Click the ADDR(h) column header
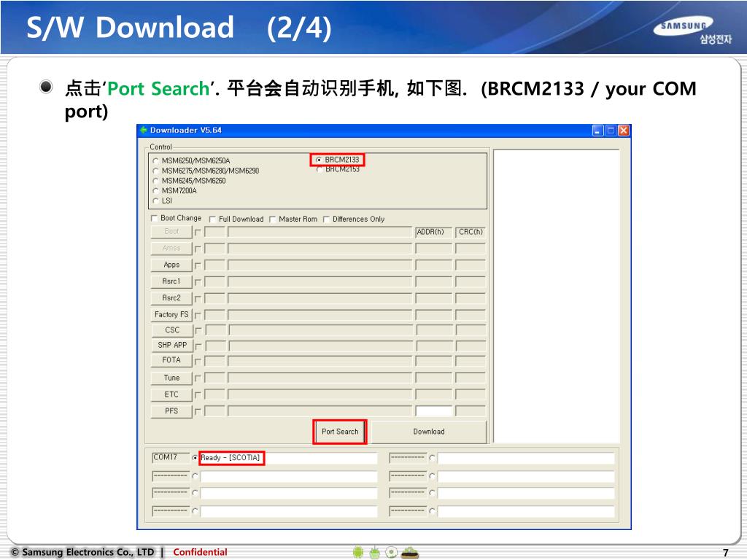The width and height of the screenshot is (747, 560). [x=433, y=232]
